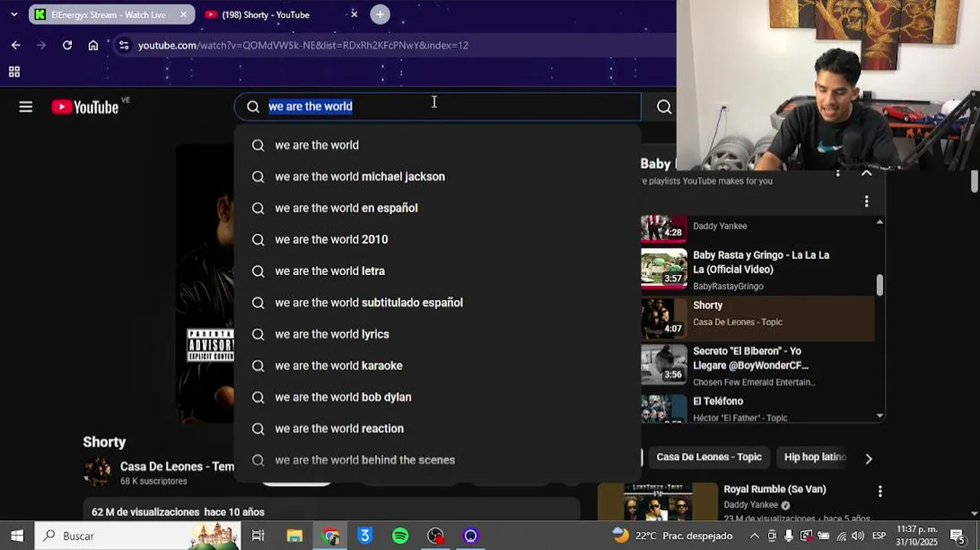Screen dimensions: 980x550
Task: Open Windows Task View
Action: point(258,535)
